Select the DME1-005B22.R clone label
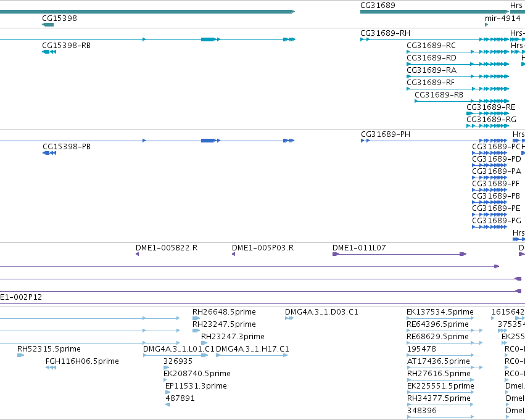This screenshot has width=525, height=420. [167, 248]
